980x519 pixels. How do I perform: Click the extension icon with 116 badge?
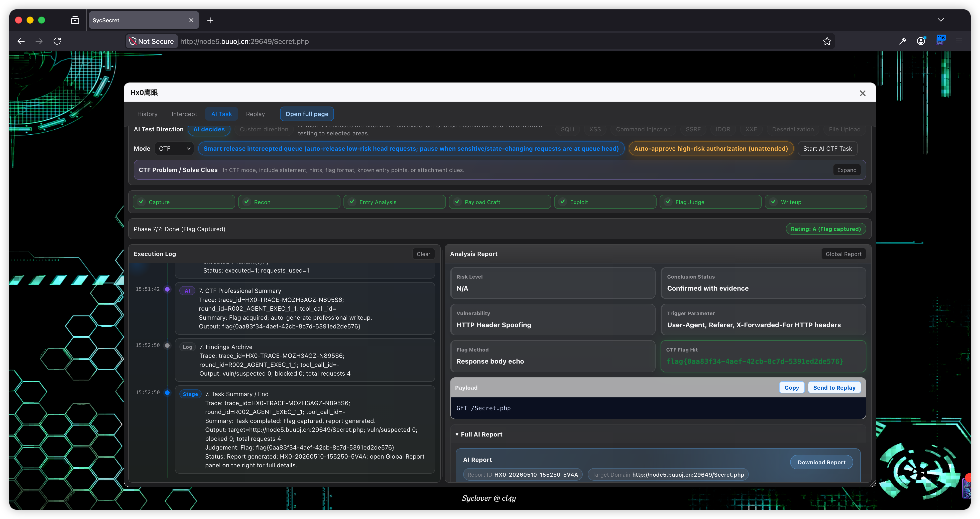click(x=940, y=40)
